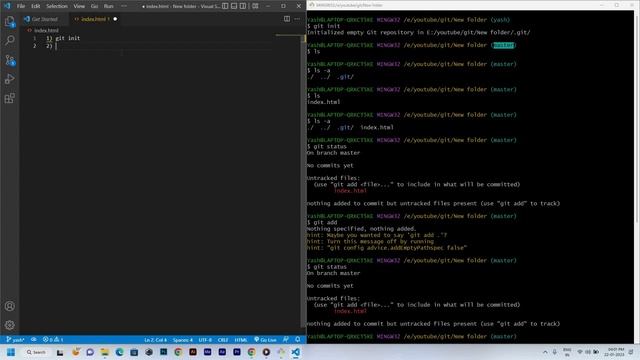This screenshot has width=640, height=360.
Task: Change end of line sequence CRLF
Action: click(223, 340)
